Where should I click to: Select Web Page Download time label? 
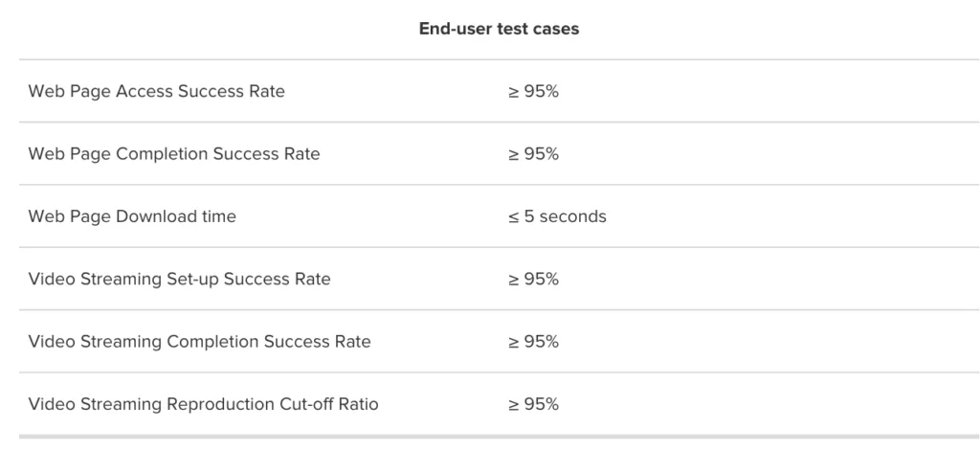point(132,216)
